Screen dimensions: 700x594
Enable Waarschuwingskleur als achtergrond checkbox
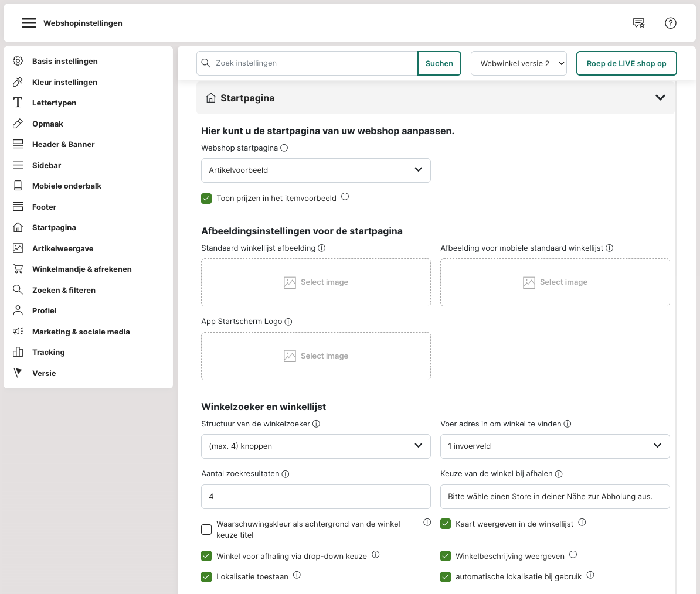206,530
